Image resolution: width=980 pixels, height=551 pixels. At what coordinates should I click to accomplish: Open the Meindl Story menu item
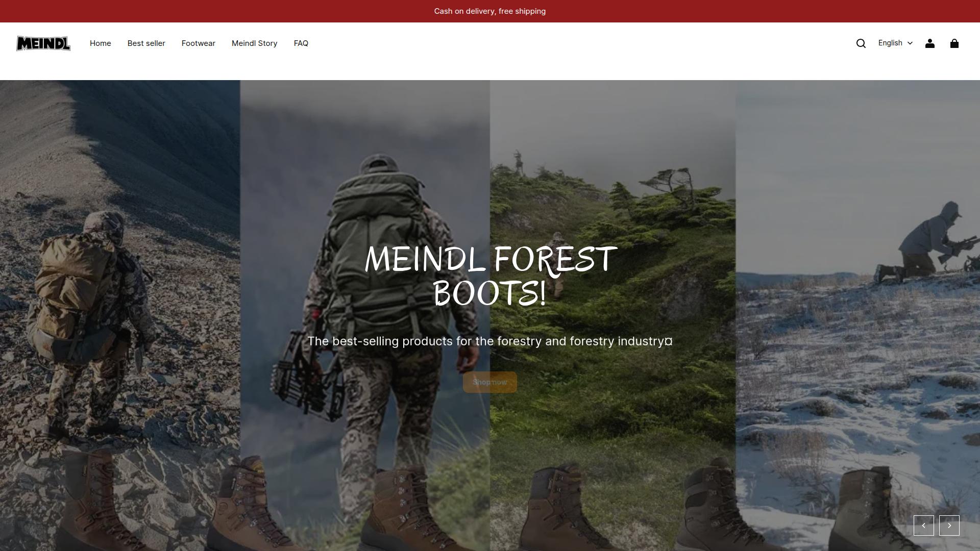(255, 43)
